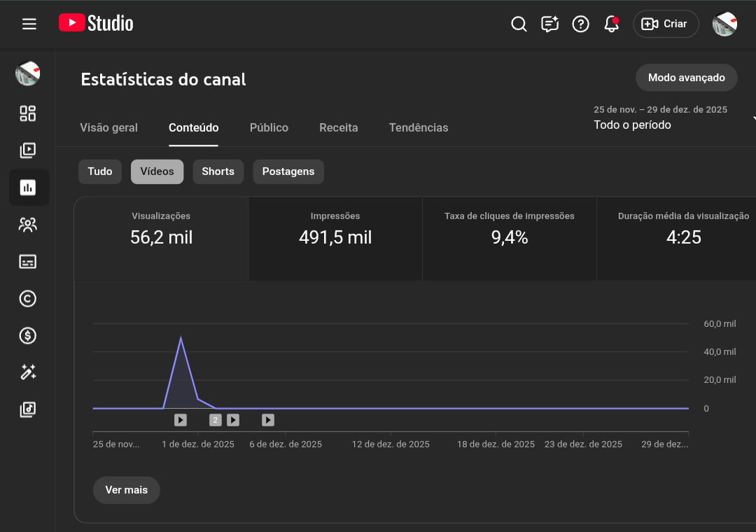Open the help question mark icon

point(580,24)
